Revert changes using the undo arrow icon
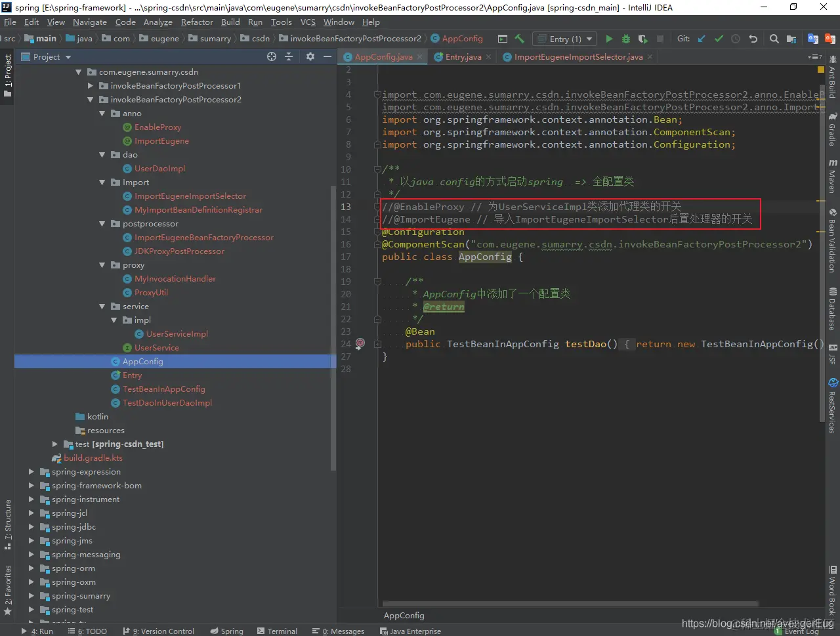 pyautogui.click(x=753, y=39)
